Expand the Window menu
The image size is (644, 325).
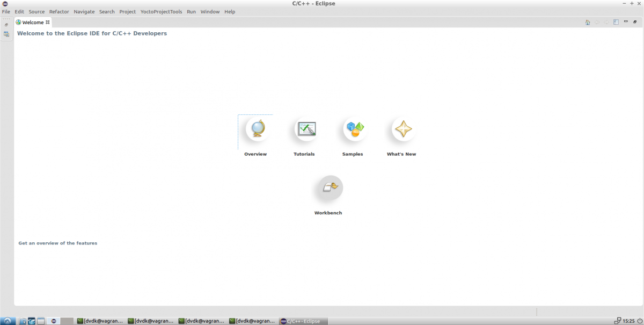(210, 11)
